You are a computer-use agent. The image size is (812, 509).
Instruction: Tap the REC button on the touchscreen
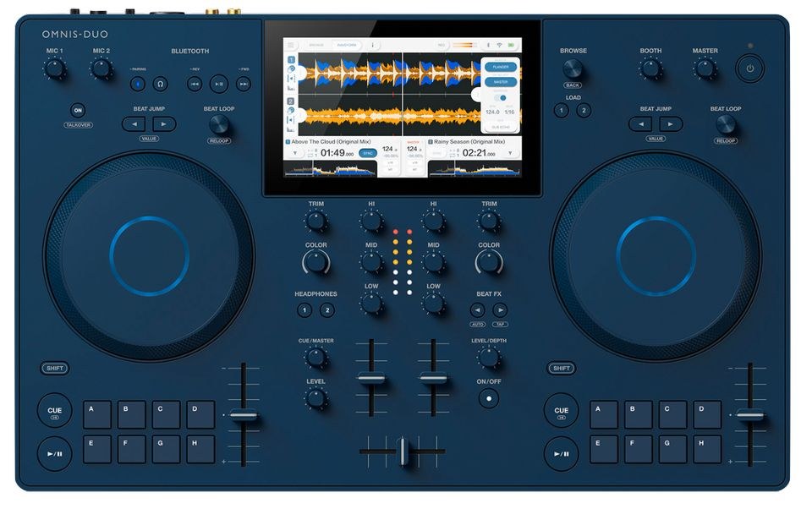click(x=442, y=45)
